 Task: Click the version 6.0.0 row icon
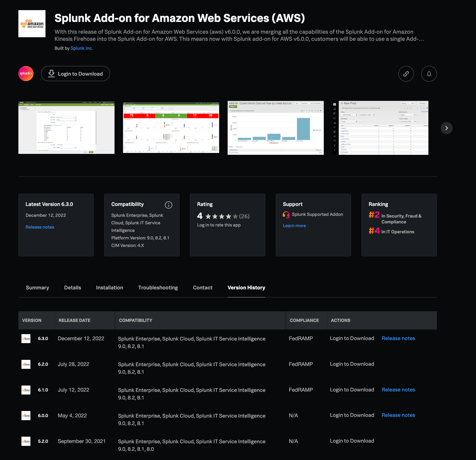pos(26,415)
